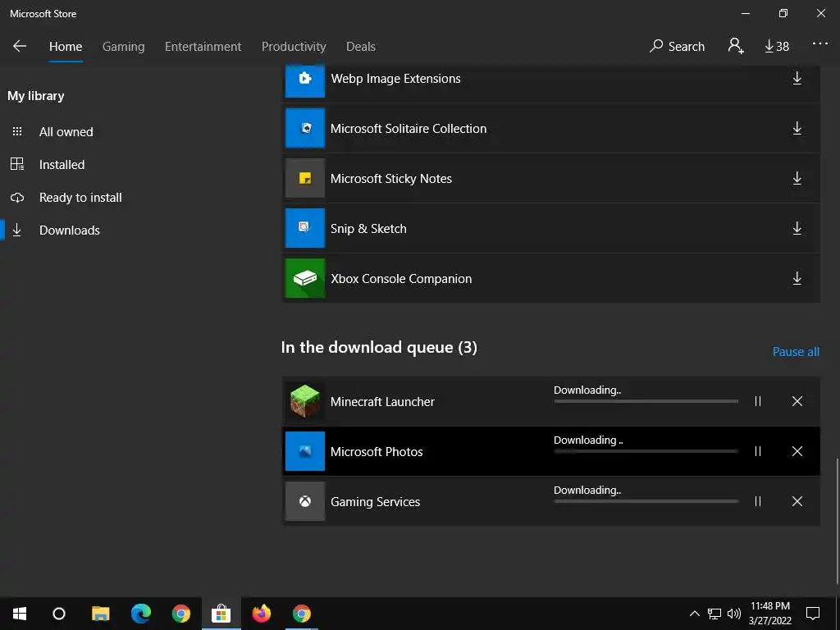Pause the Gaming Services download
Screen dimensions: 840x630
758,501
